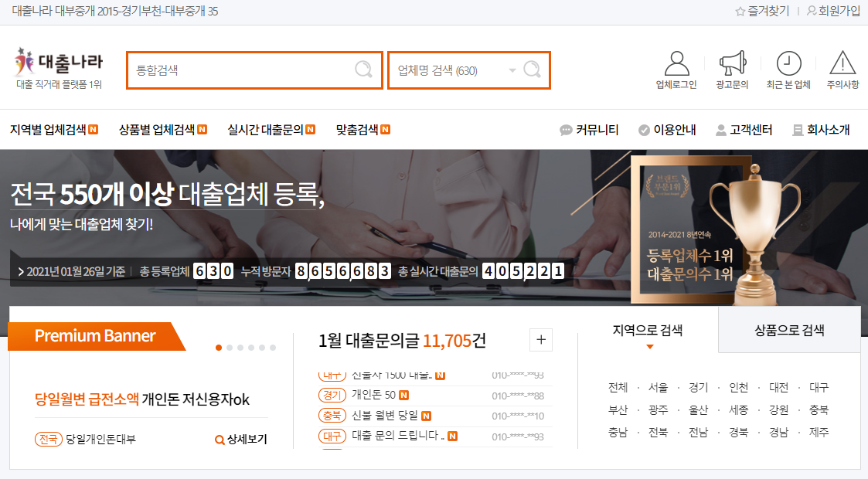Click the plus icon beside 1월 대출문의글
Image resolution: width=868 pixels, height=479 pixels.
[541, 340]
